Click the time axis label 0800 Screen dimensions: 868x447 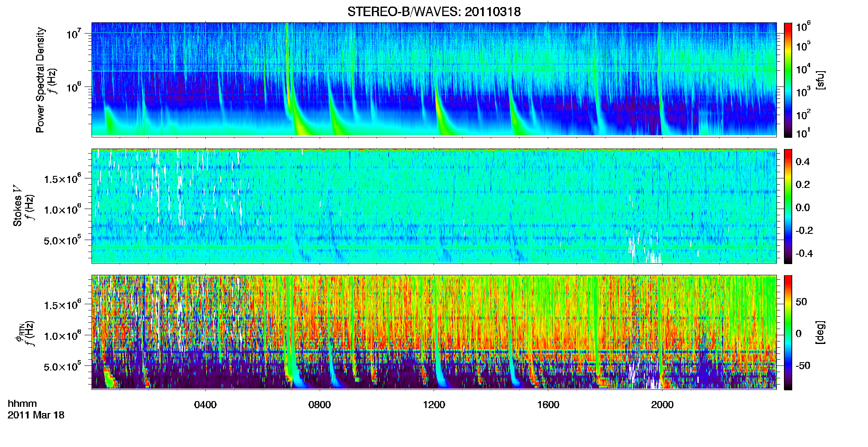320,405
